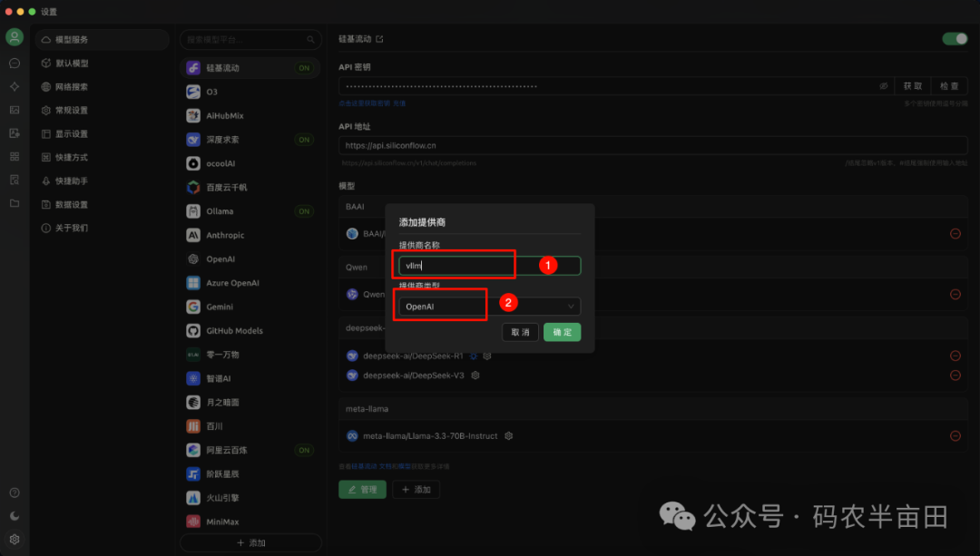Show the hidden API key with the eye icon
The image size is (980, 556).
coord(883,86)
